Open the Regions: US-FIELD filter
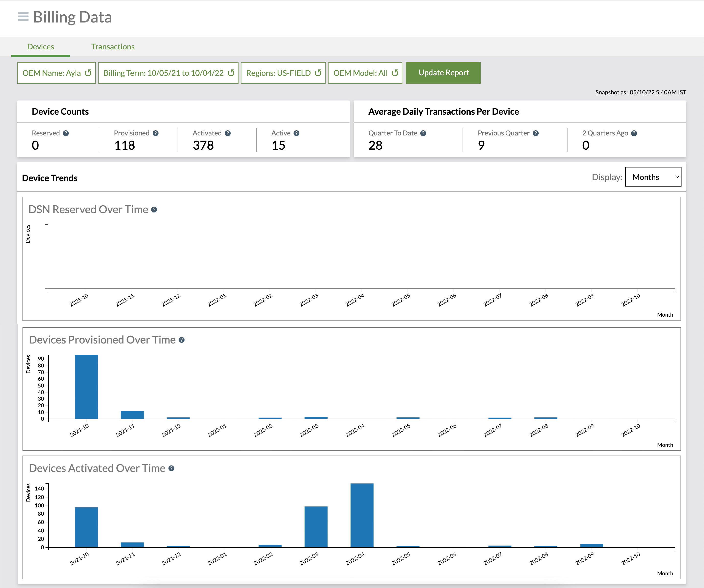 coord(283,73)
